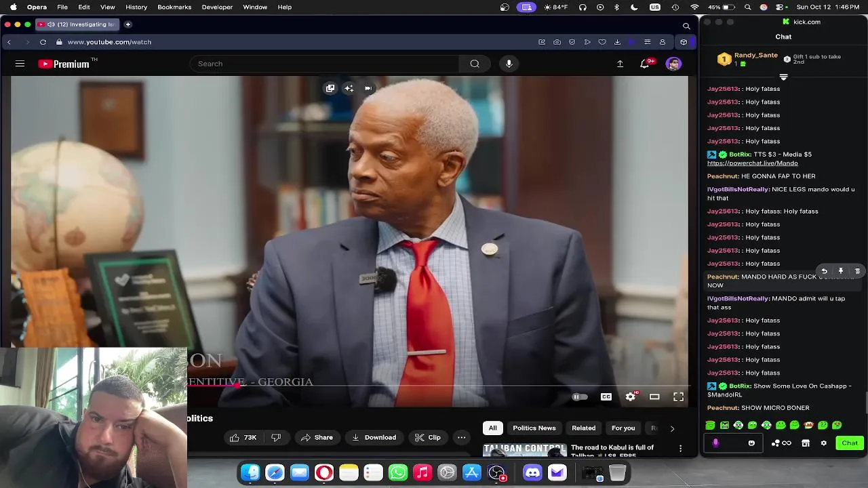This screenshot has height=488, width=868.
Task: Share the YouTube video
Action: [x=317, y=437]
